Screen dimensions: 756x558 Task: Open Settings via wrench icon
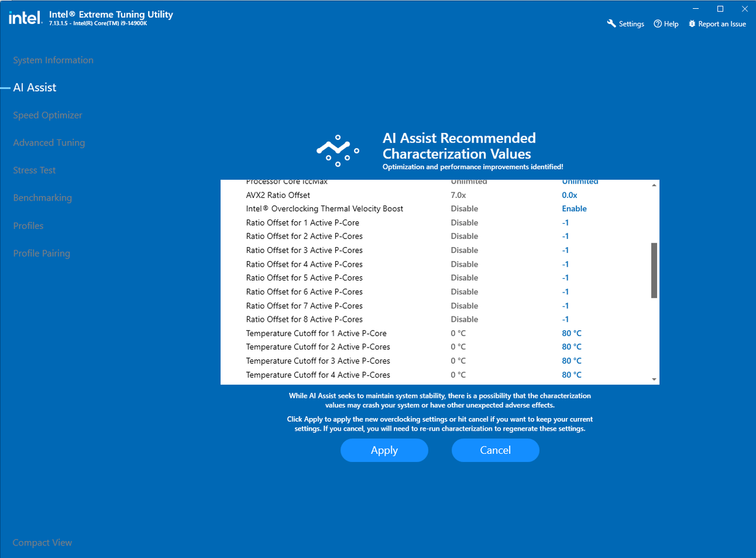click(x=611, y=24)
